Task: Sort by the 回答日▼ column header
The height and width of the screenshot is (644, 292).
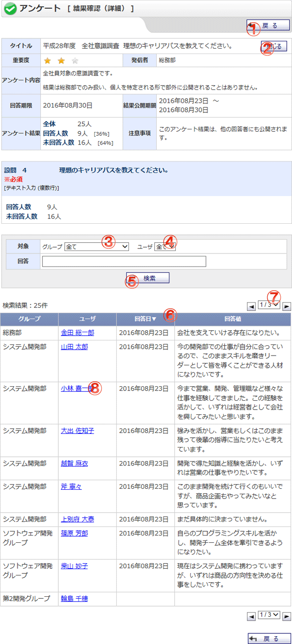Action: click(x=146, y=319)
